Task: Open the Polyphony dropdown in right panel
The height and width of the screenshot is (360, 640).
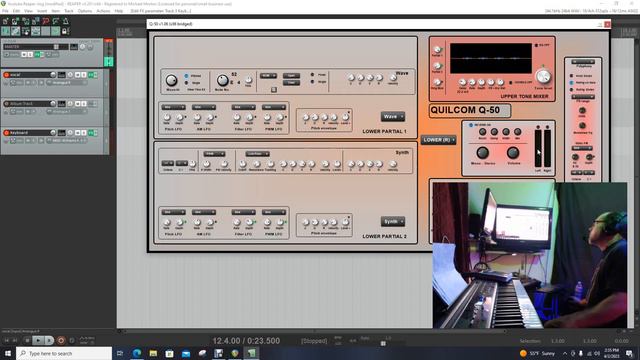Action: click(x=583, y=62)
